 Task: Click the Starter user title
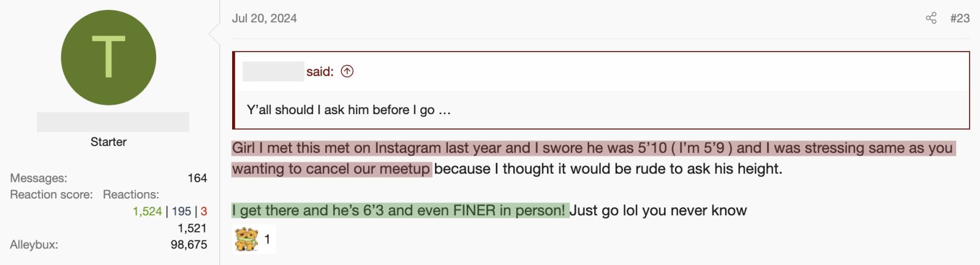(108, 142)
